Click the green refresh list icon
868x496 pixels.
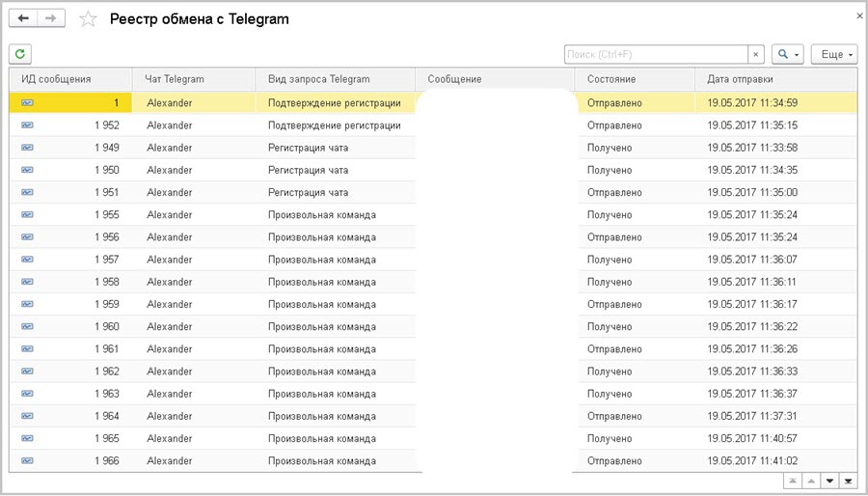pos(19,54)
